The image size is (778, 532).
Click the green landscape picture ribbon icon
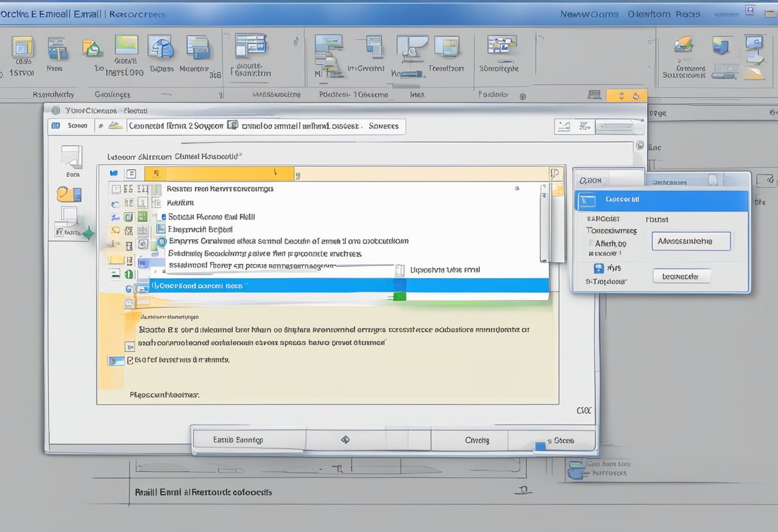coord(126,45)
